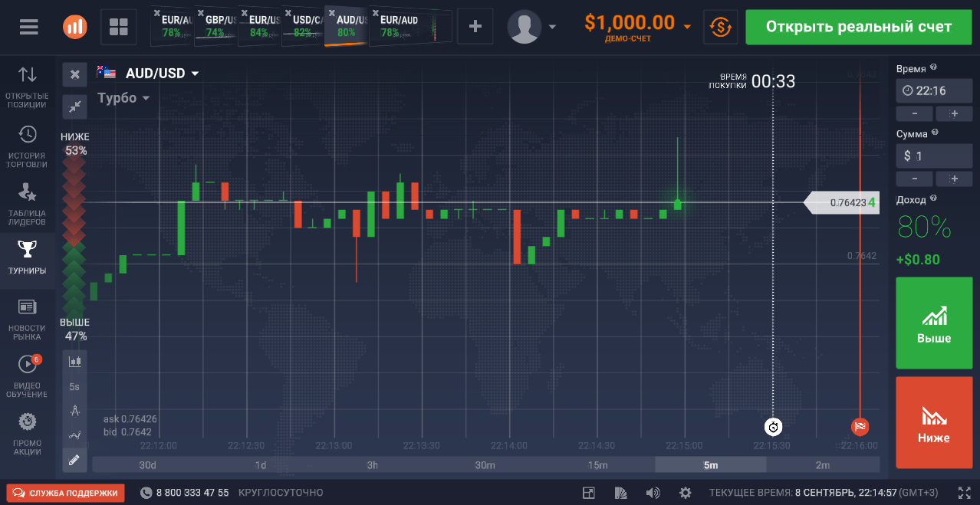Click purchase time stopwatch marker

click(x=773, y=427)
